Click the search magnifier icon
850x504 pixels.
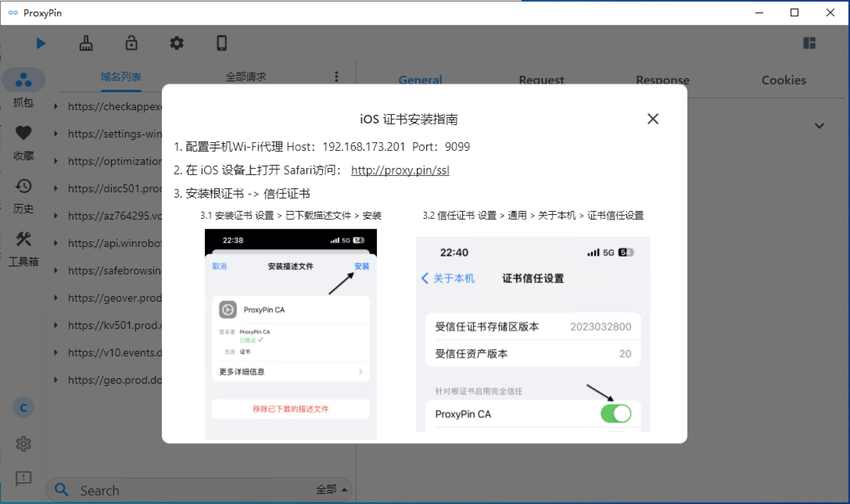pyautogui.click(x=61, y=490)
